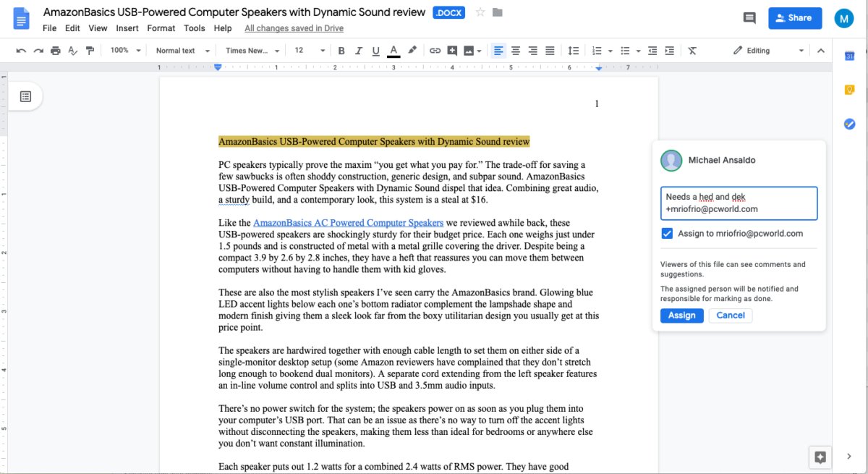Click All changes saved in Drive

(x=294, y=28)
